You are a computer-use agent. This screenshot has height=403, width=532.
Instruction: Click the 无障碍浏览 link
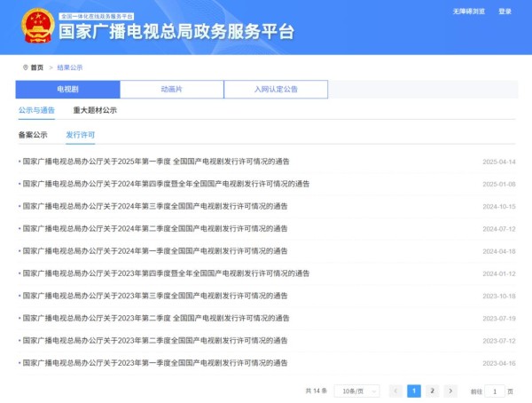469,12
